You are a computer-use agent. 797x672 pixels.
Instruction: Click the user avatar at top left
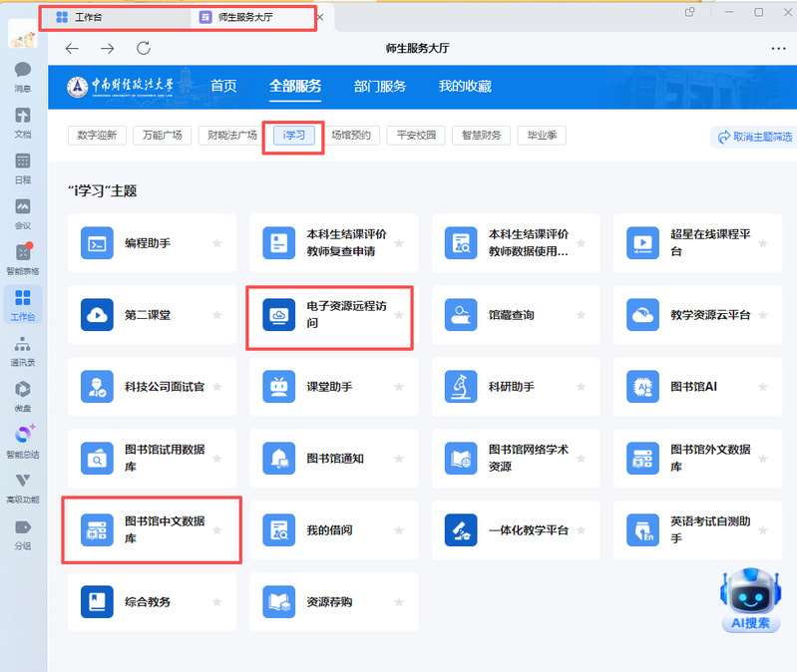[x=22, y=33]
